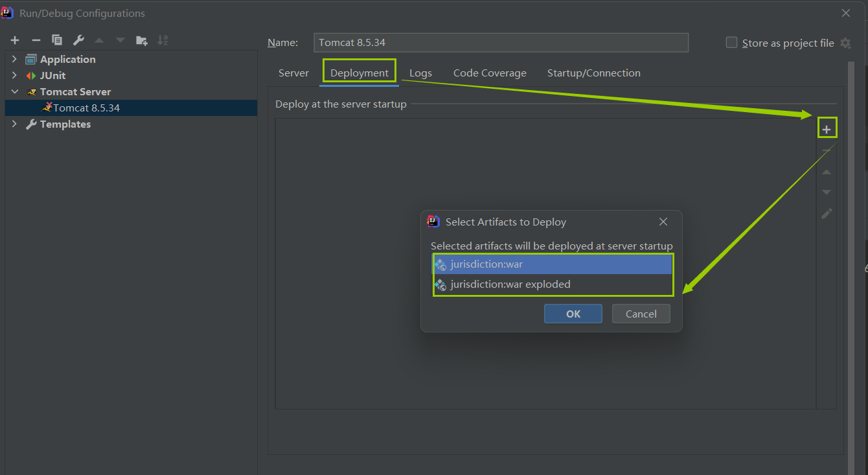Click jurisdiction:war artifact icon

pos(440,264)
